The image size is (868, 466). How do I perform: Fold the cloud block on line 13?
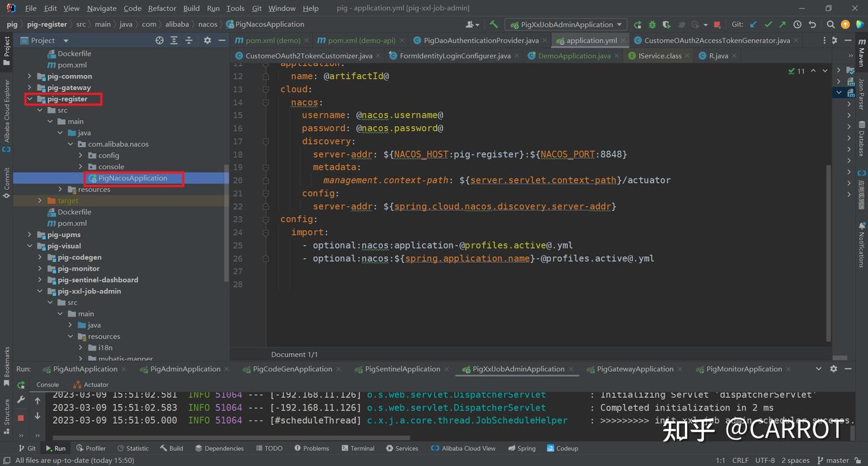coord(265,89)
